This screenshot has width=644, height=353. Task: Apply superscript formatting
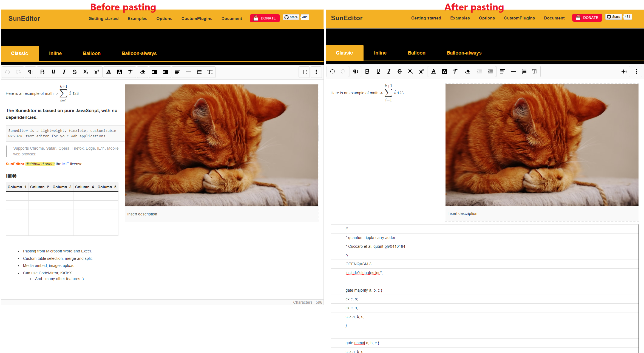(x=96, y=72)
